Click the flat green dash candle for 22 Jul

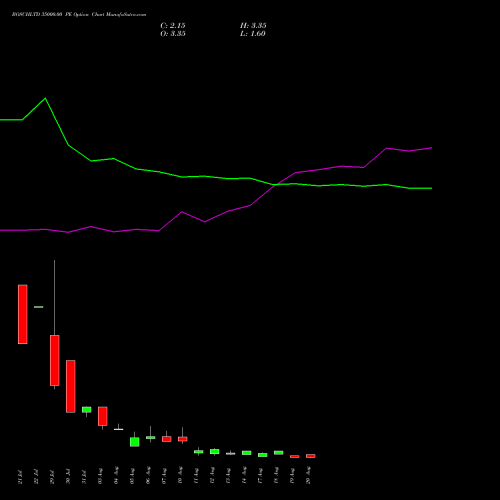tap(39, 307)
